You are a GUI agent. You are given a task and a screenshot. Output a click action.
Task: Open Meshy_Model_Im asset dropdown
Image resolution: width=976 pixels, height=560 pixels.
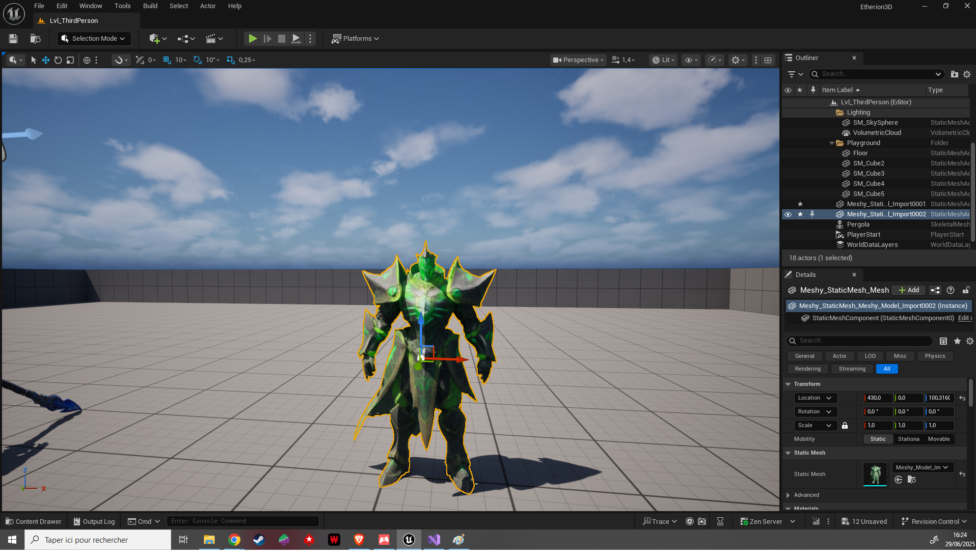point(922,468)
